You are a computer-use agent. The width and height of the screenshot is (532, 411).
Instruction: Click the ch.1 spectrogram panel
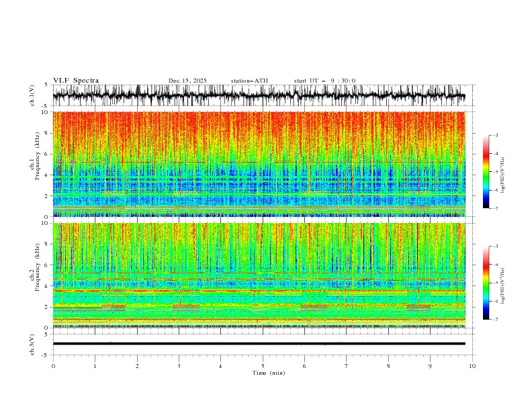[x=259, y=164]
